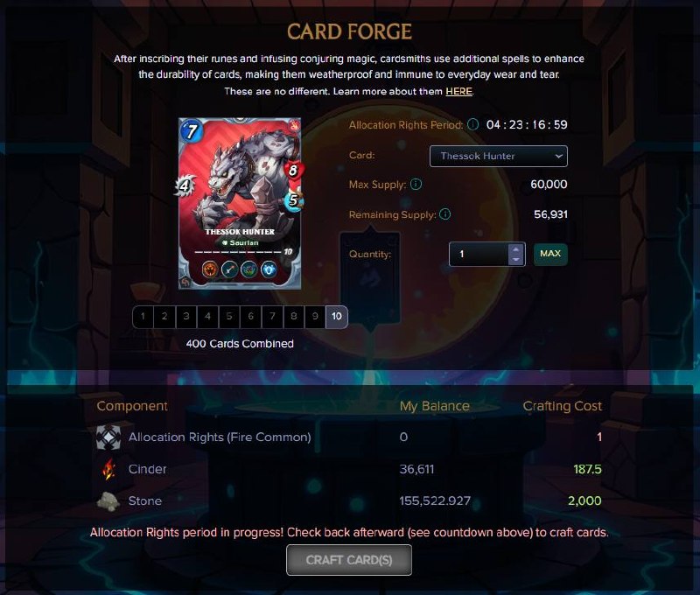
Task: Click the Cinder flame icon
Action: point(108,469)
